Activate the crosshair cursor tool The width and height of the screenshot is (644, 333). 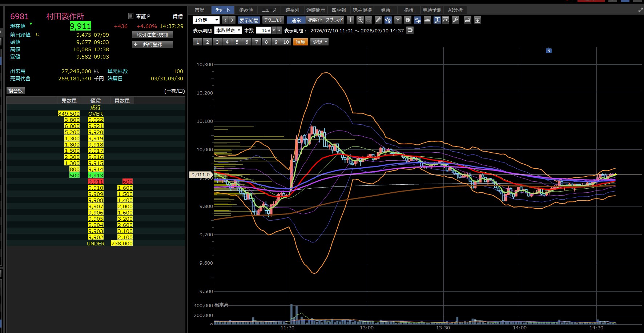[x=350, y=20]
